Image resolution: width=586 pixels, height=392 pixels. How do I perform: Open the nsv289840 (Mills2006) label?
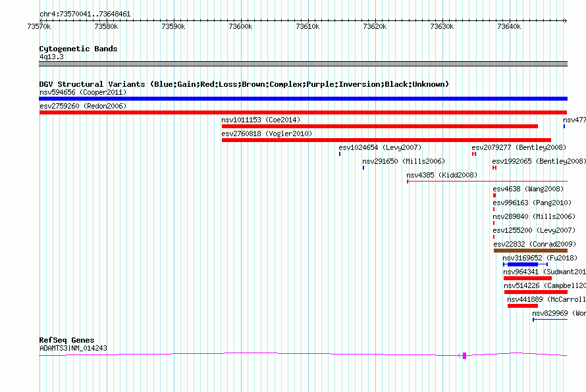[x=534, y=216]
